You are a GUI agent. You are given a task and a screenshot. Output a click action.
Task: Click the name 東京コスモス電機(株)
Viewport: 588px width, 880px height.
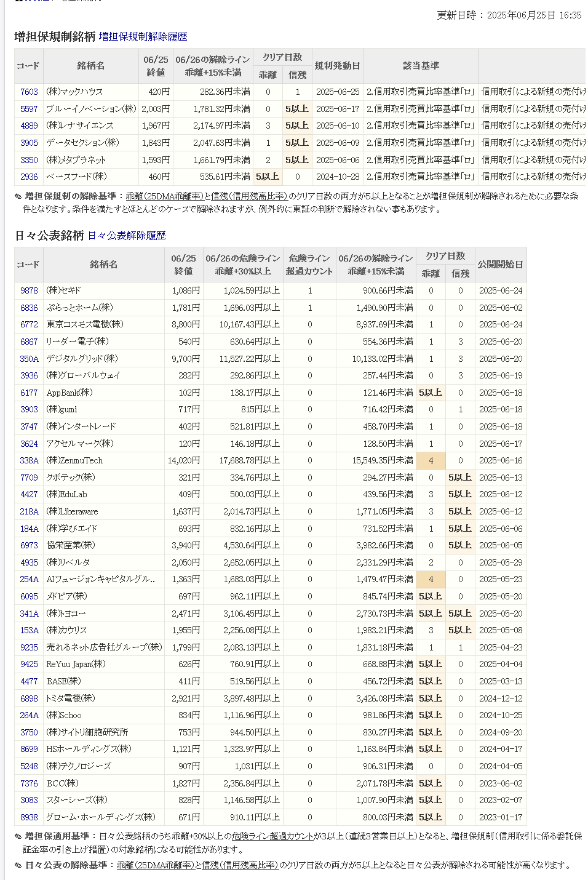[x=85, y=324]
